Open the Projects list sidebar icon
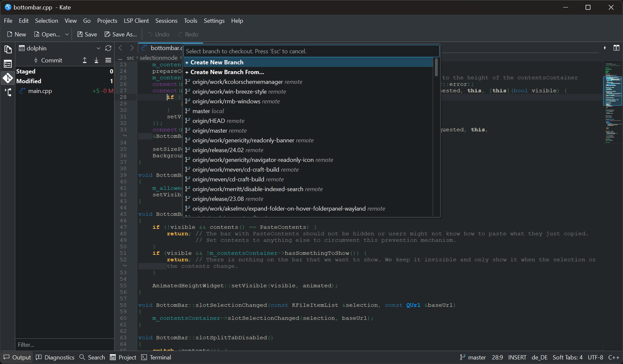Viewport: 623px width, 364px height. click(8, 64)
